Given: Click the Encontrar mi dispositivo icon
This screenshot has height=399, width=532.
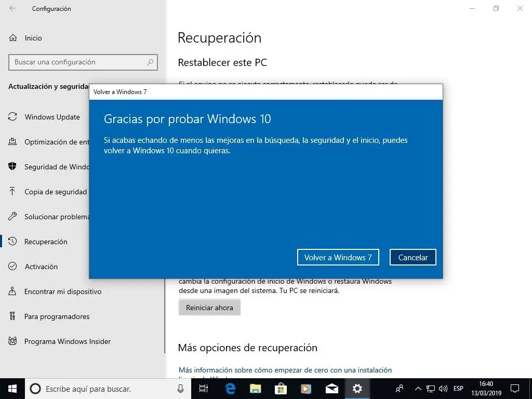Looking at the screenshot, I should [12, 291].
